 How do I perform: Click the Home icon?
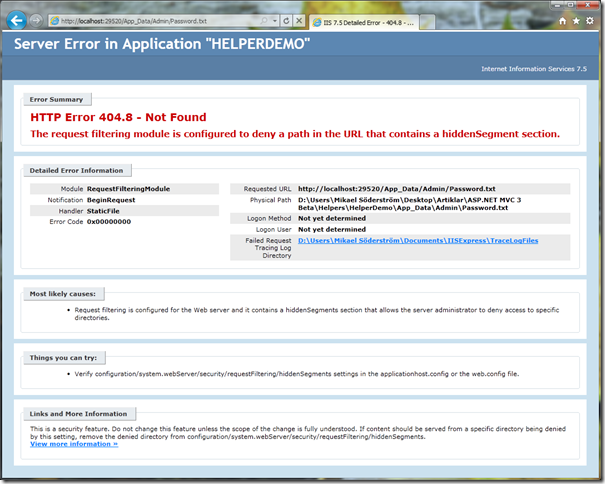563,21
